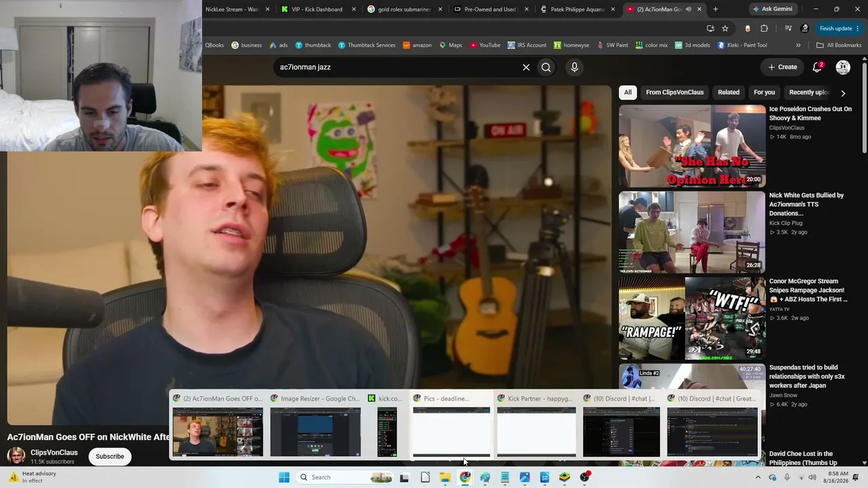Click the YouTube search input field
Screen dimensions: 868x488
tap(395, 67)
